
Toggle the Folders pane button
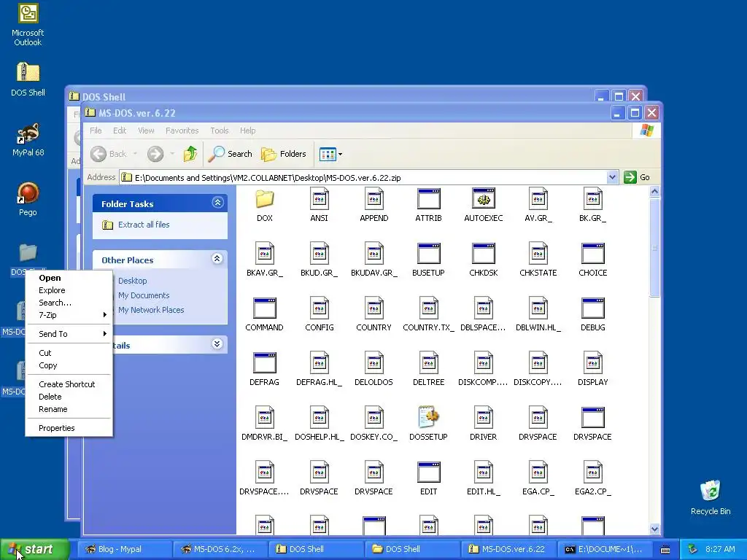[284, 154]
